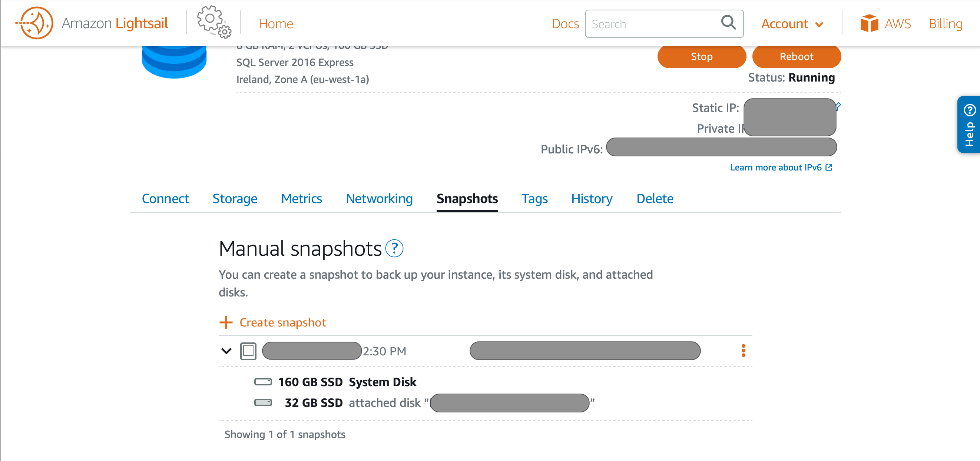Switch to the Storage tab
Image resolution: width=980 pixels, height=461 pixels.
point(235,199)
